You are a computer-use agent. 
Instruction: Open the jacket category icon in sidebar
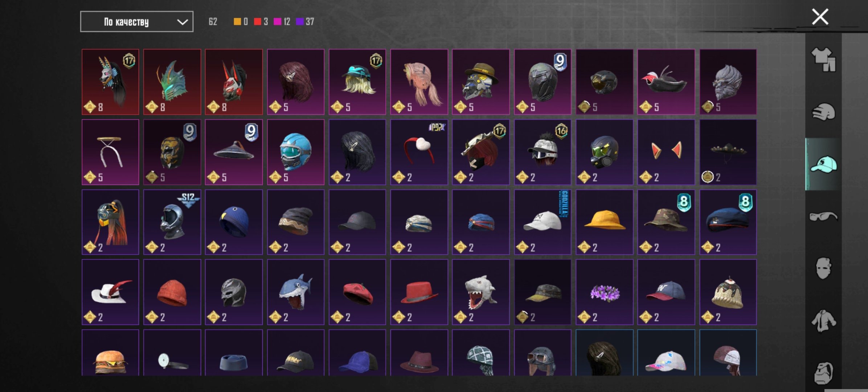coord(823,321)
